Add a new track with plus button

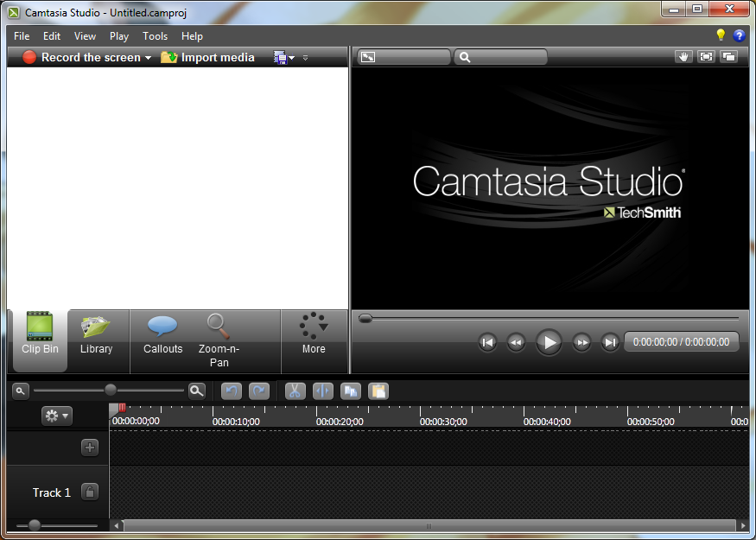coord(90,448)
